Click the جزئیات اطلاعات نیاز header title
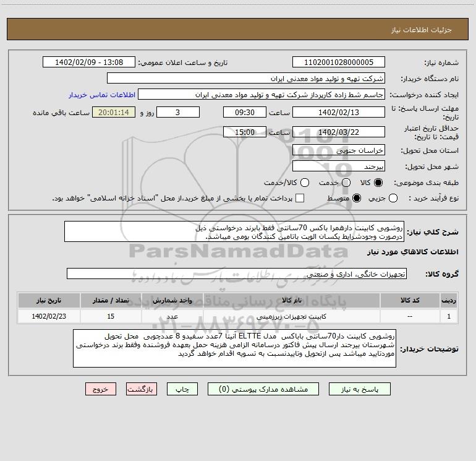Image resolution: width=476 pixels, height=461 pixels. pos(422,30)
